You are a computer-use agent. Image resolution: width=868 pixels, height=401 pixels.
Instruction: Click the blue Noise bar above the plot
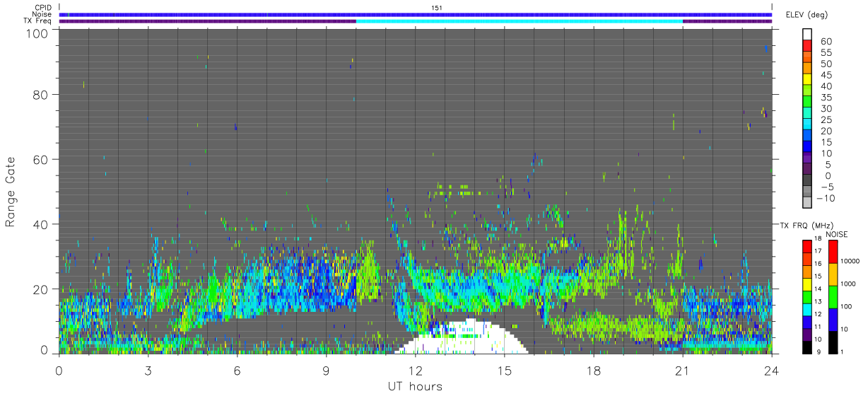click(x=416, y=14)
